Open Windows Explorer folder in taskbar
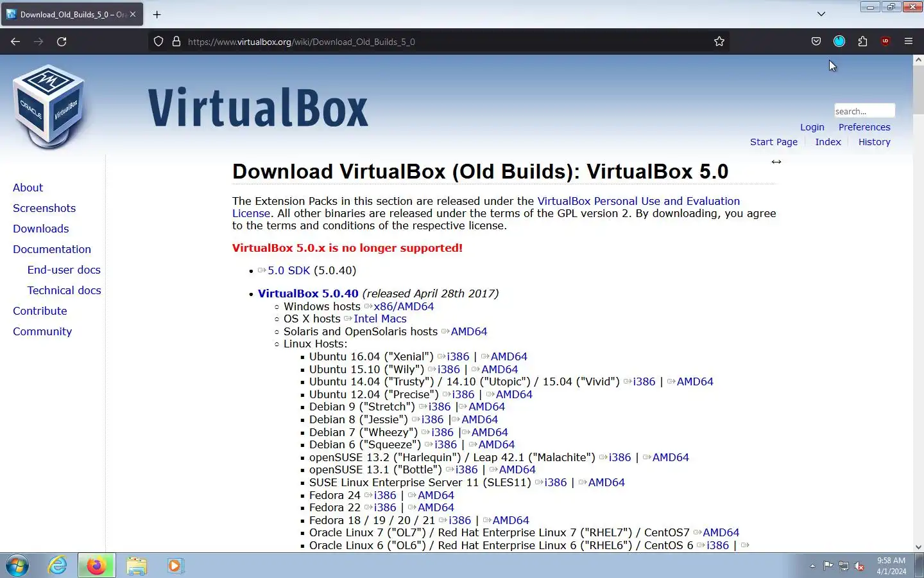924x578 pixels. pyautogui.click(x=136, y=566)
